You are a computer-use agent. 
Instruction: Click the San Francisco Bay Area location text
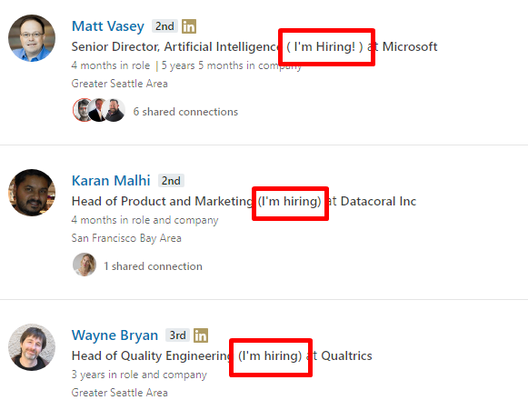point(126,238)
